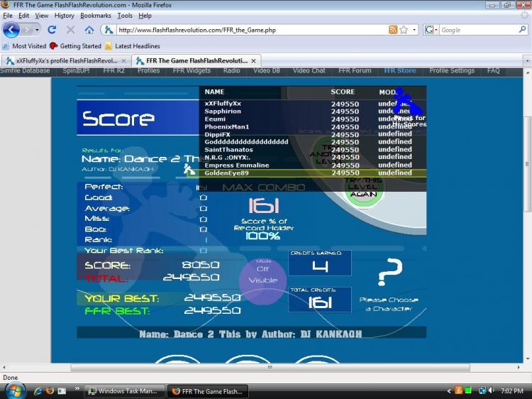Viewport: 532px width, 399px height.
Task: Click the Simfile Database nav link
Action: point(25,70)
